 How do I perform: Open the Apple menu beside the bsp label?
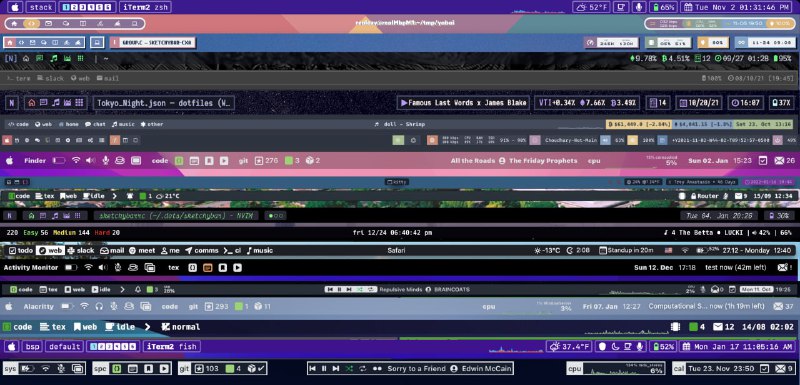pos(11,347)
